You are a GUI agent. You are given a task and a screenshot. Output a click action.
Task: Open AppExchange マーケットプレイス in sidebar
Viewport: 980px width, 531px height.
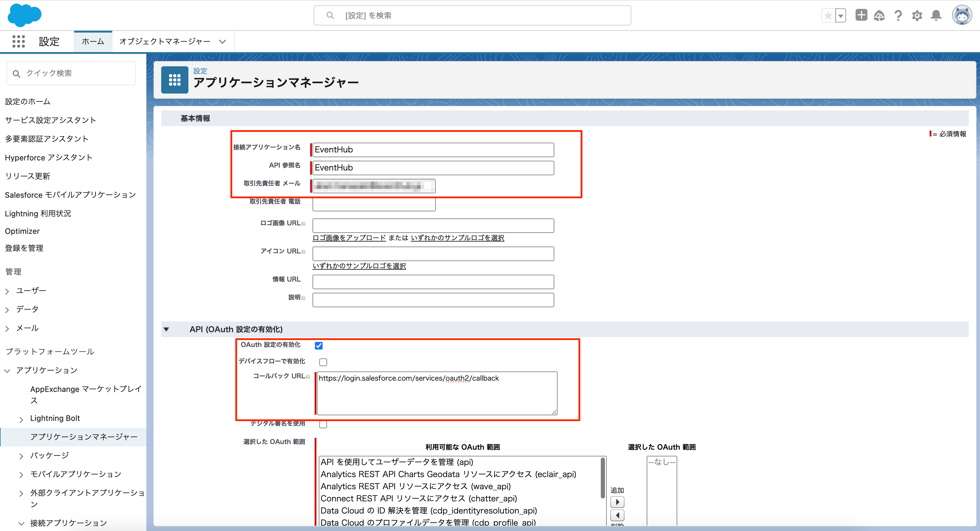(x=87, y=395)
